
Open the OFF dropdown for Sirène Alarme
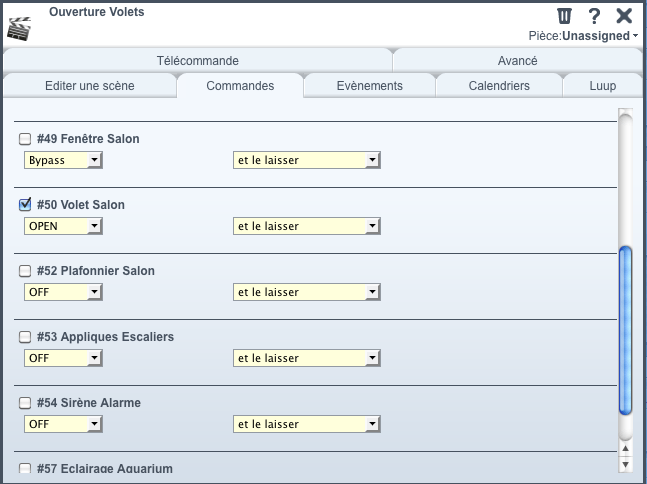(63, 424)
